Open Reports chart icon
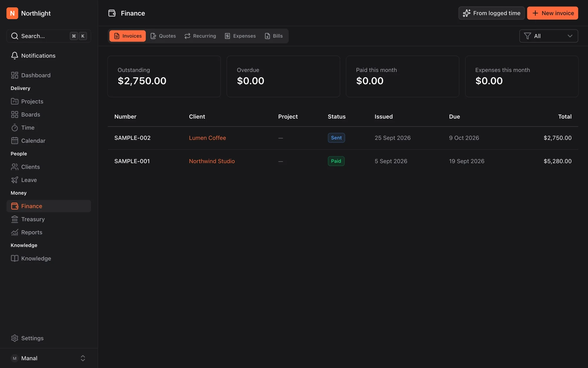The height and width of the screenshot is (368, 588). (15, 232)
